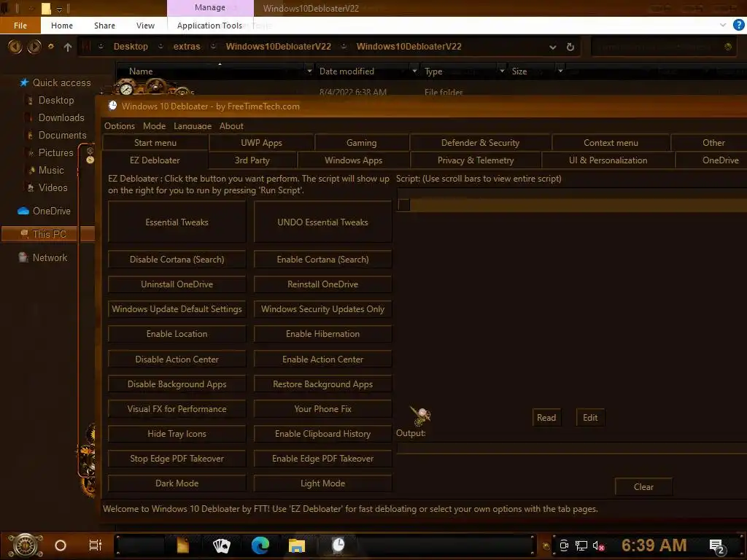747x560 pixels.
Task: Open the Type column filter dropdown
Action: (x=502, y=71)
